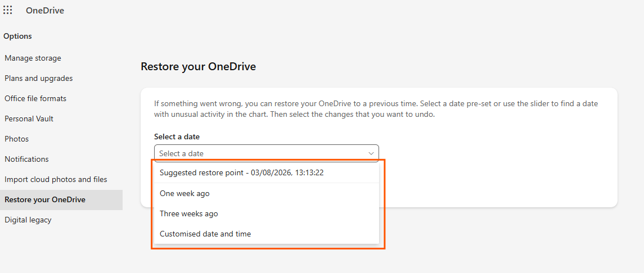Choose One week ago option
Image resolution: width=644 pixels, height=273 pixels.
pos(267,193)
